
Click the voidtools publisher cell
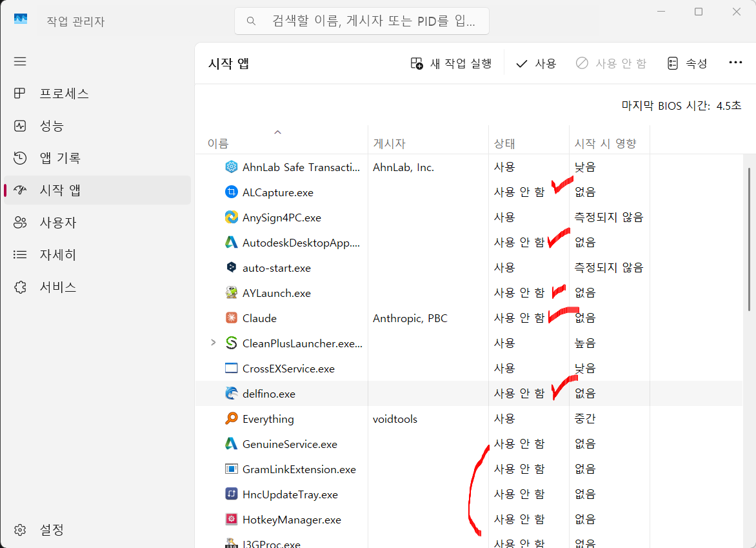(x=395, y=419)
